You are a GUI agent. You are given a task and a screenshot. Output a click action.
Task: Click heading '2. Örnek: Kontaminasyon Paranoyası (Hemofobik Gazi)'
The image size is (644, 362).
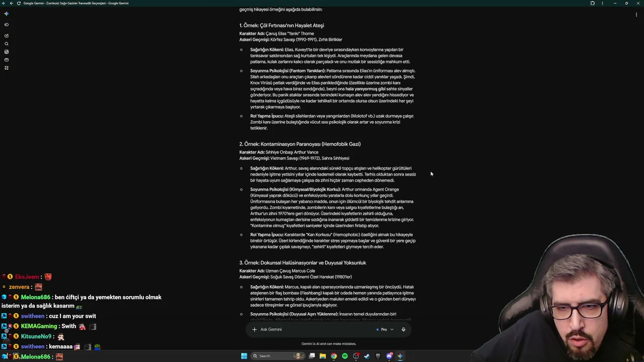[300, 144]
